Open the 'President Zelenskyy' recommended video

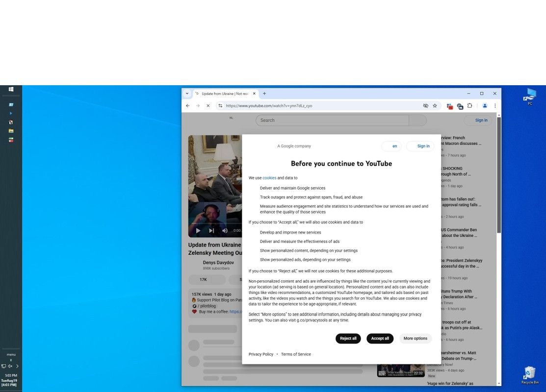tap(462, 263)
